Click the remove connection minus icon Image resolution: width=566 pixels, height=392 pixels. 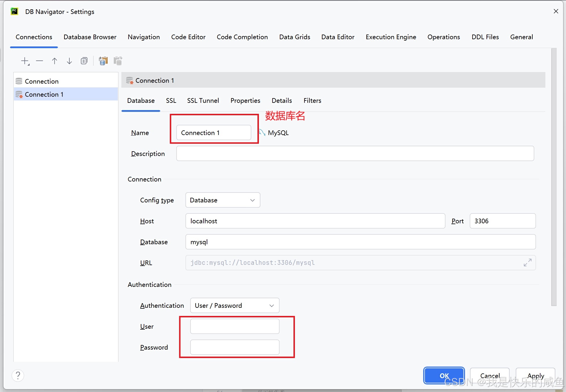39,61
